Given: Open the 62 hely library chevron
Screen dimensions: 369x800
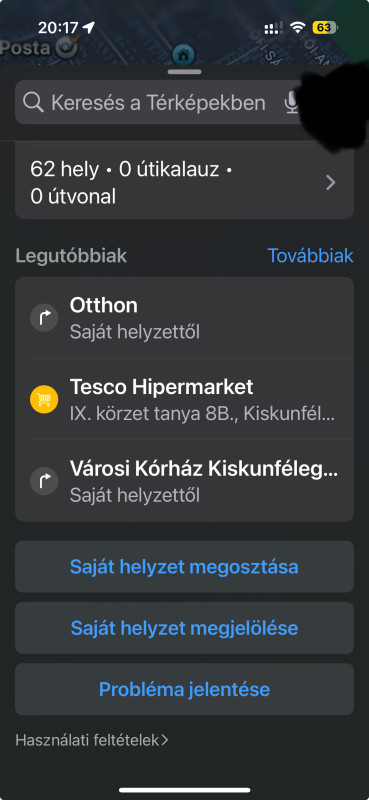Looking at the screenshot, I should point(331,183).
